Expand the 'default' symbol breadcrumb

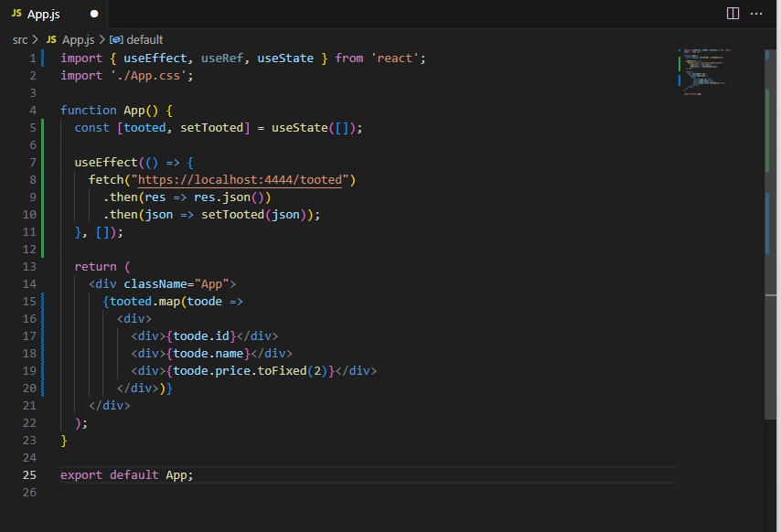[144, 39]
